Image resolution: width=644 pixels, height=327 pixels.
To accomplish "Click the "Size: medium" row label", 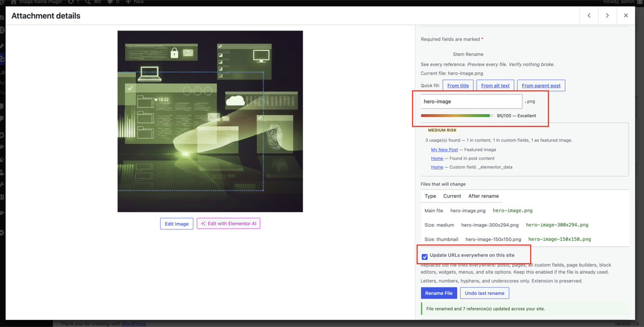I will (x=439, y=225).
